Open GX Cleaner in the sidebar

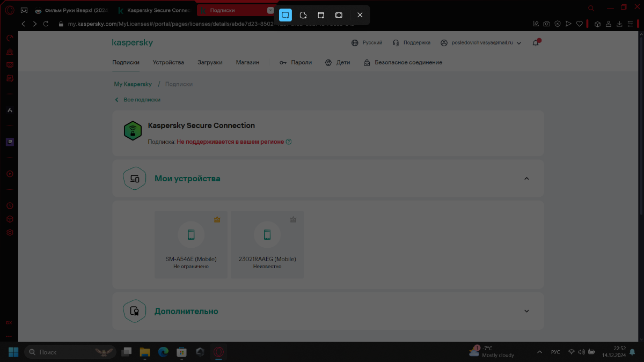[10, 51]
